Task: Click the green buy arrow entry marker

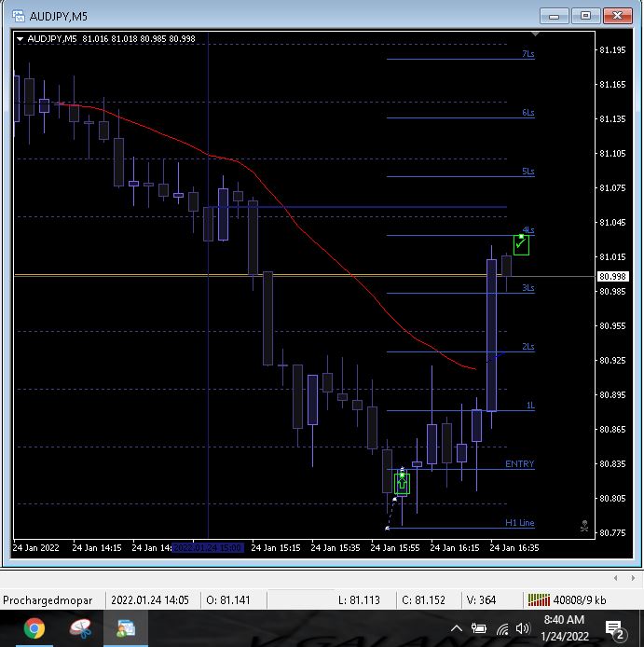Action: click(x=402, y=483)
